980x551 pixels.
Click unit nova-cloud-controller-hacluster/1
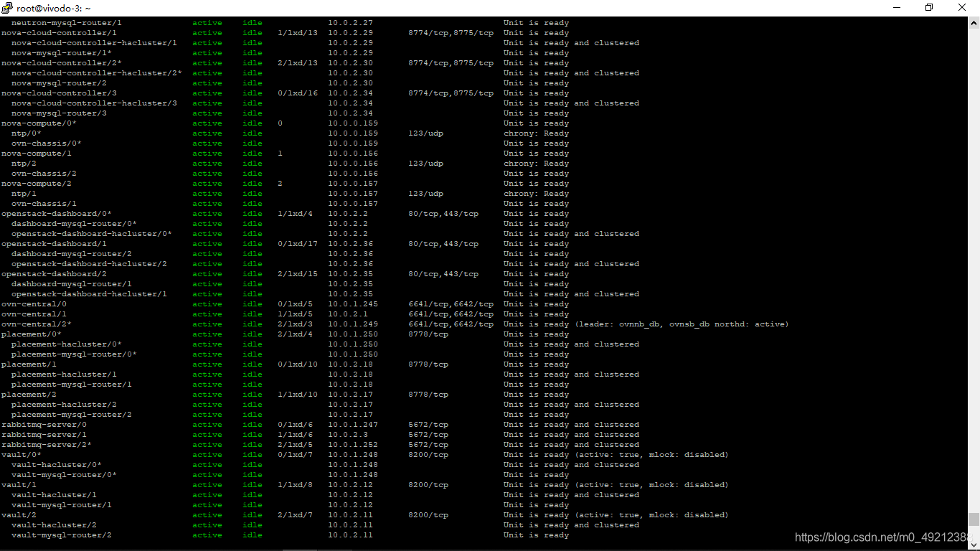[95, 43]
